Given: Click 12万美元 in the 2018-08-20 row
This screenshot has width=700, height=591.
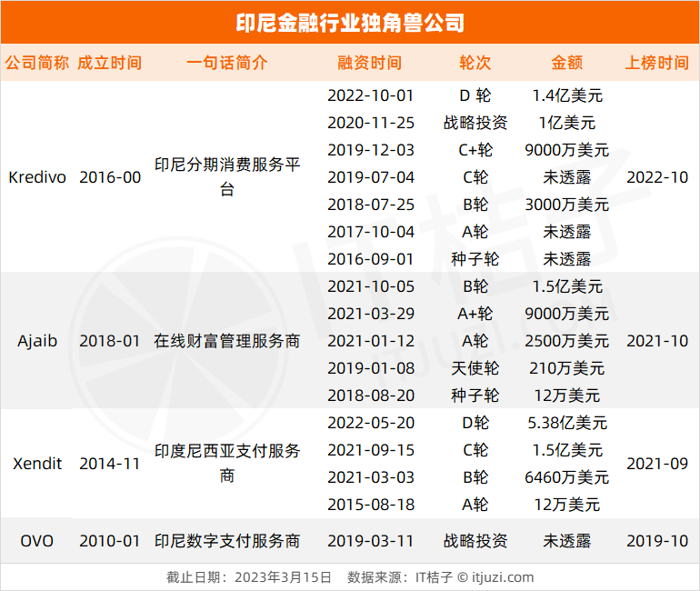Looking at the screenshot, I should coord(567,396).
